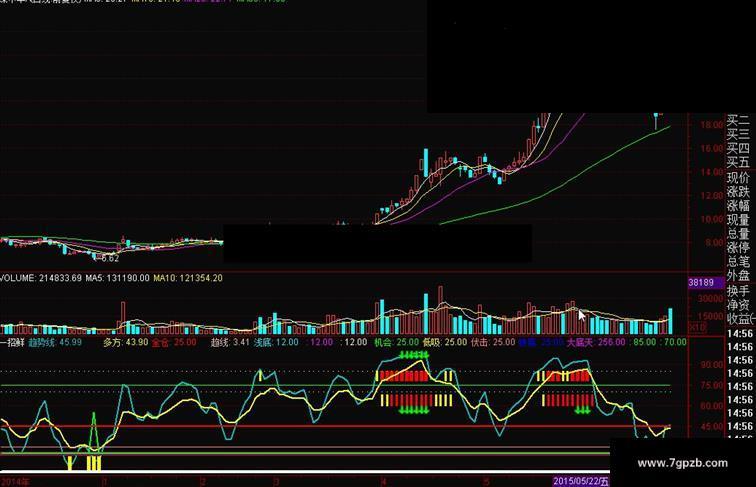Click the 涨停 label

738,247
